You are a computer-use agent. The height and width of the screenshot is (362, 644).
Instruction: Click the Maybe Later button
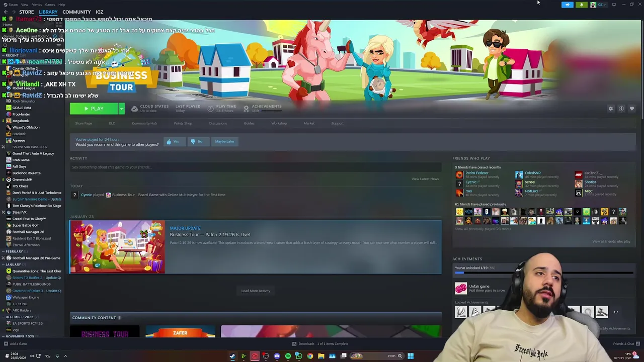224,141
